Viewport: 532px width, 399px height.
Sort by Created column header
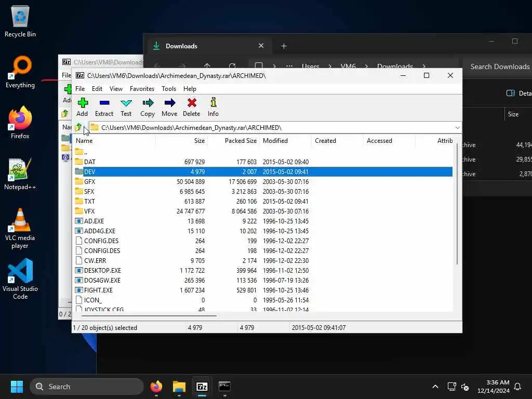(337, 140)
